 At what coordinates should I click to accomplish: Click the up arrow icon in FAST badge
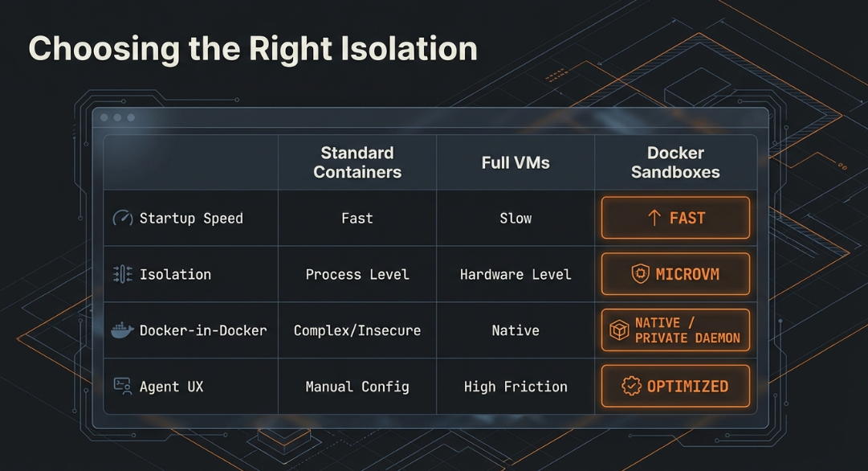[x=654, y=218]
